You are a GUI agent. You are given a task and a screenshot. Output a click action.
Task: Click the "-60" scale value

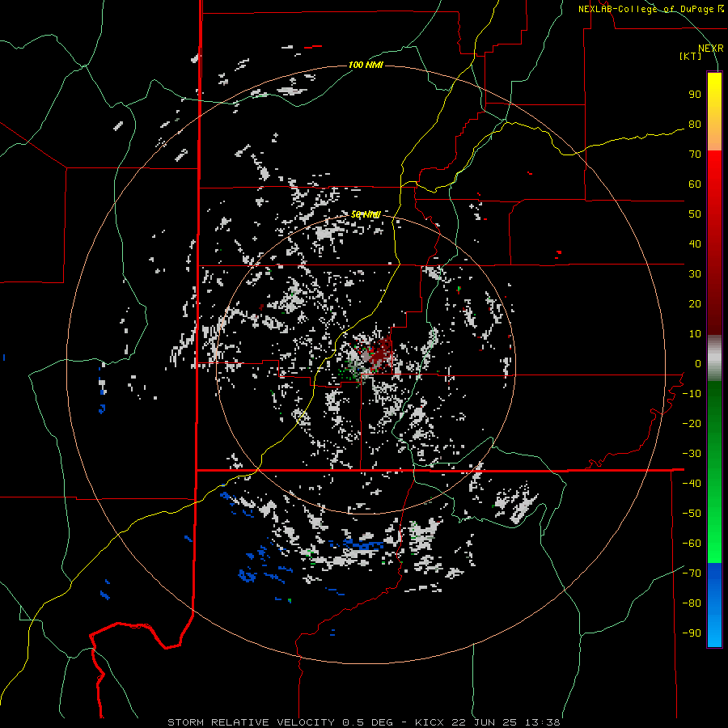tap(692, 544)
